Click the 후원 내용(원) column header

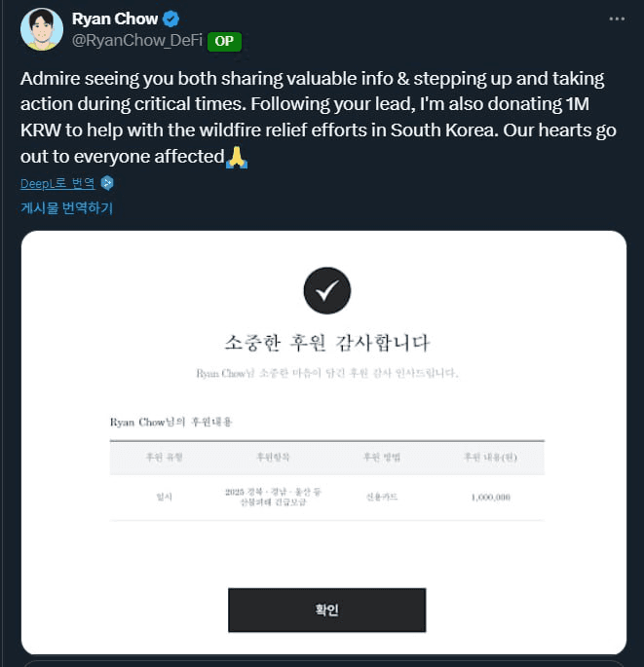[490, 457]
